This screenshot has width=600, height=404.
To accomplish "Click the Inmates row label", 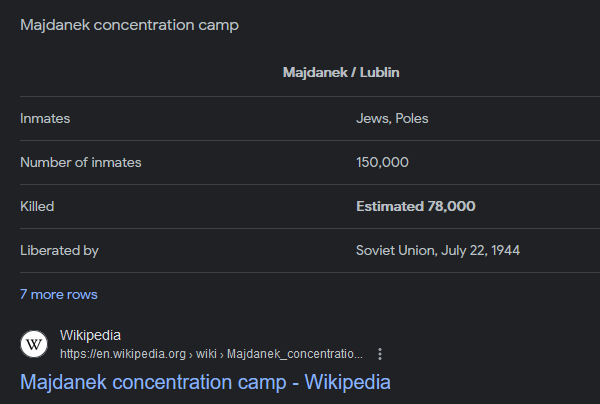I will click(x=45, y=119).
